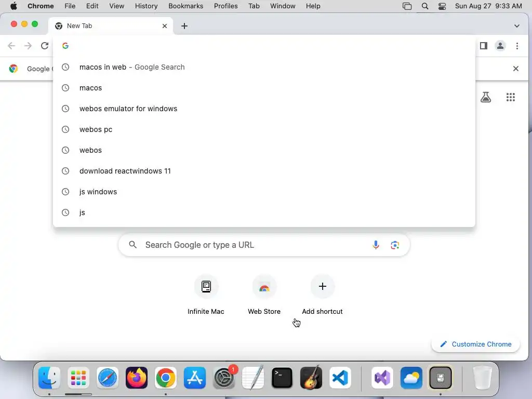Choose webos pc suggestion

click(264, 129)
